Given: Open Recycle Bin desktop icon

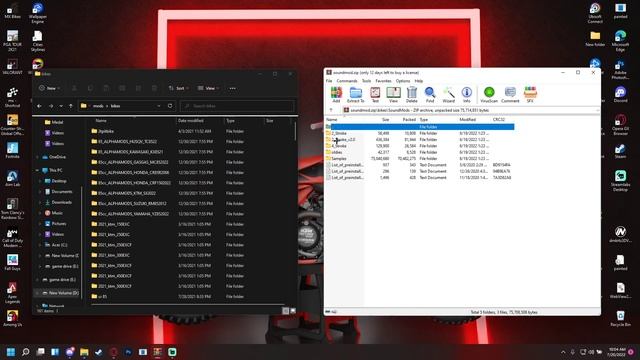Looking at the screenshot, I should coord(620,318).
